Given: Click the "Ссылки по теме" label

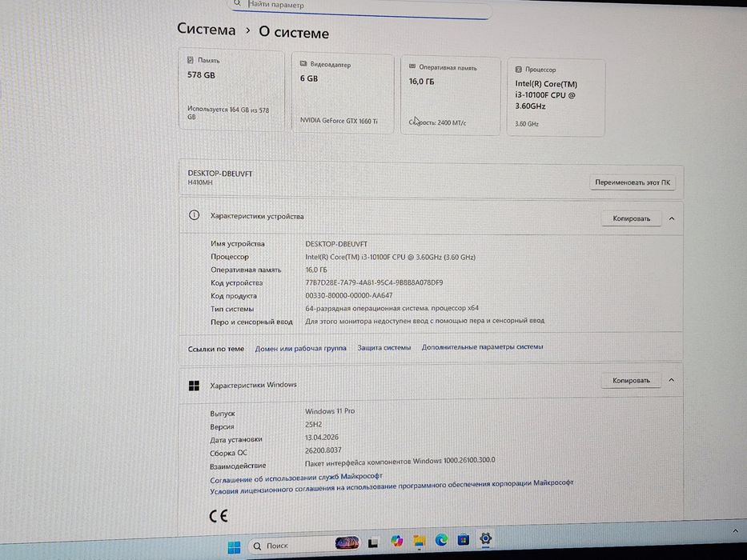Looking at the screenshot, I should pos(216,349).
